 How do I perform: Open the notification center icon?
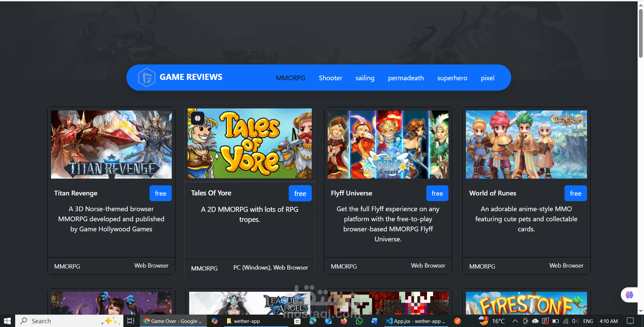[x=630, y=321]
